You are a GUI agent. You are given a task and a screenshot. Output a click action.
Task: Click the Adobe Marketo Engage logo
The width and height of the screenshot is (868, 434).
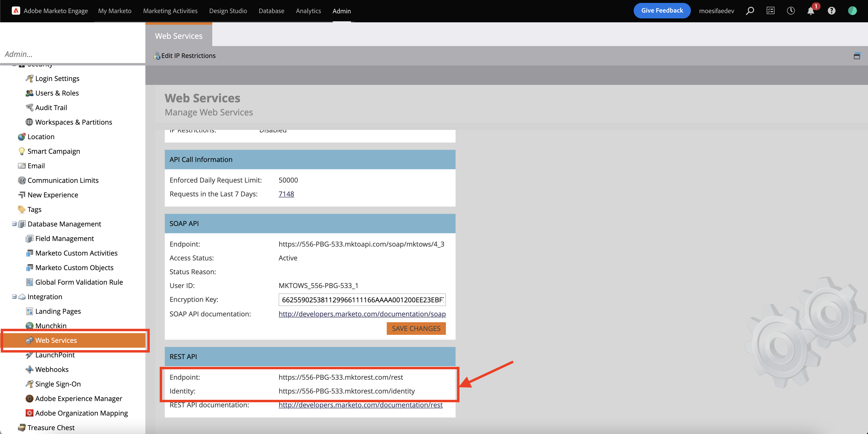tap(16, 11)
